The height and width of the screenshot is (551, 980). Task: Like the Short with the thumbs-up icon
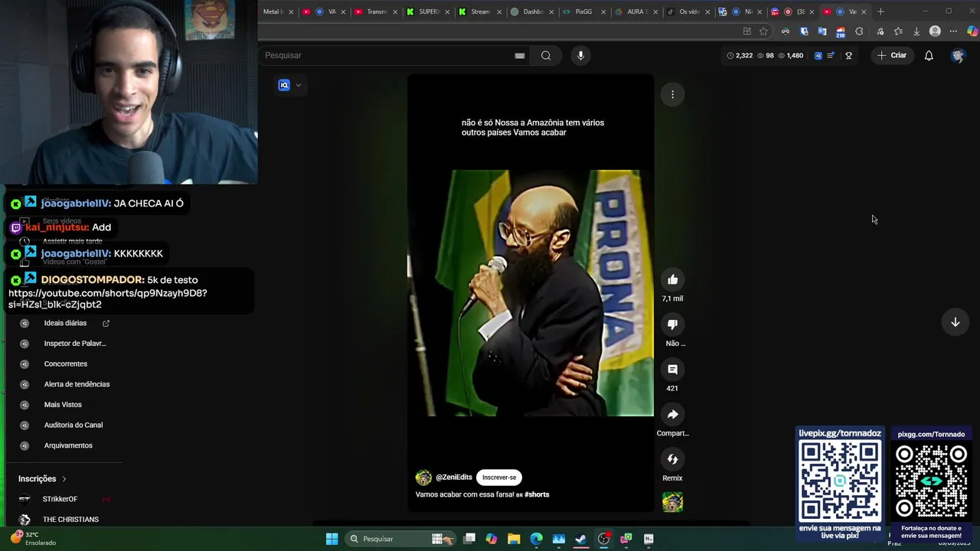[672, 280]
